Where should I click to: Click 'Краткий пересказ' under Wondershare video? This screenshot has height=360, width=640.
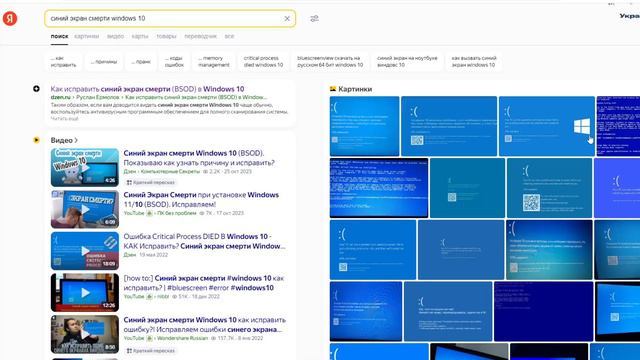pyautogui.click(x=151, y=351)
